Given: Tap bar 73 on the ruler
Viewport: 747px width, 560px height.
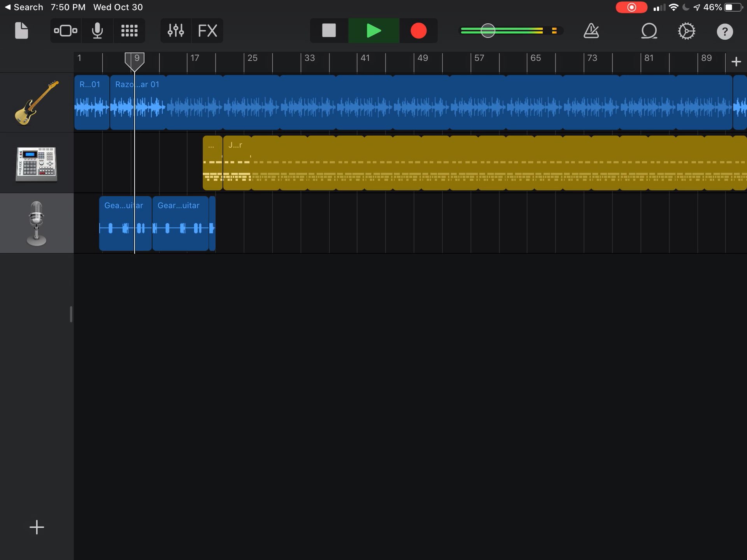Looking at the screenshot, I should coord(592,58).
